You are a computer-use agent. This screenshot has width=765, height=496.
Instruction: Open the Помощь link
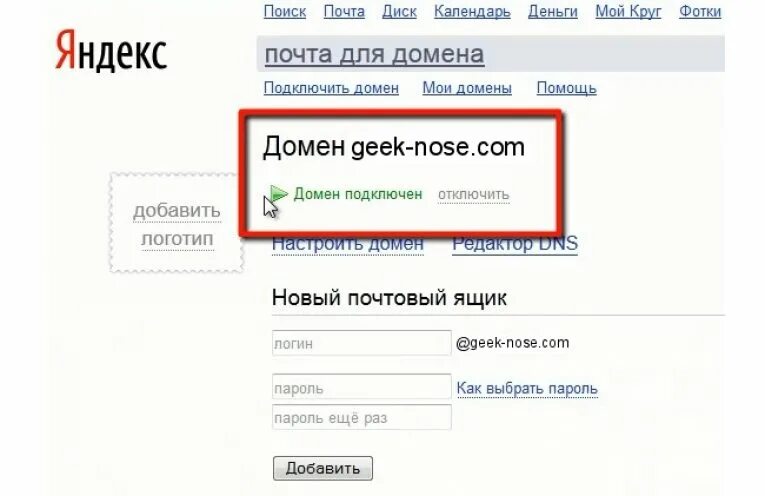(x=566, y=88)
